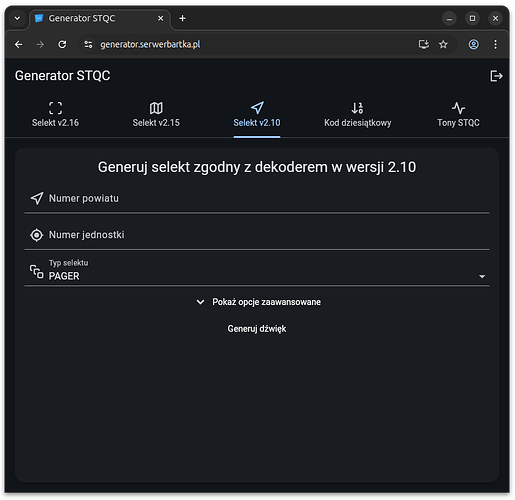Screen dimensions: 515x500
Task: Open the Typ selektu PAGER dropdown
Action: [x=257, y=271]
